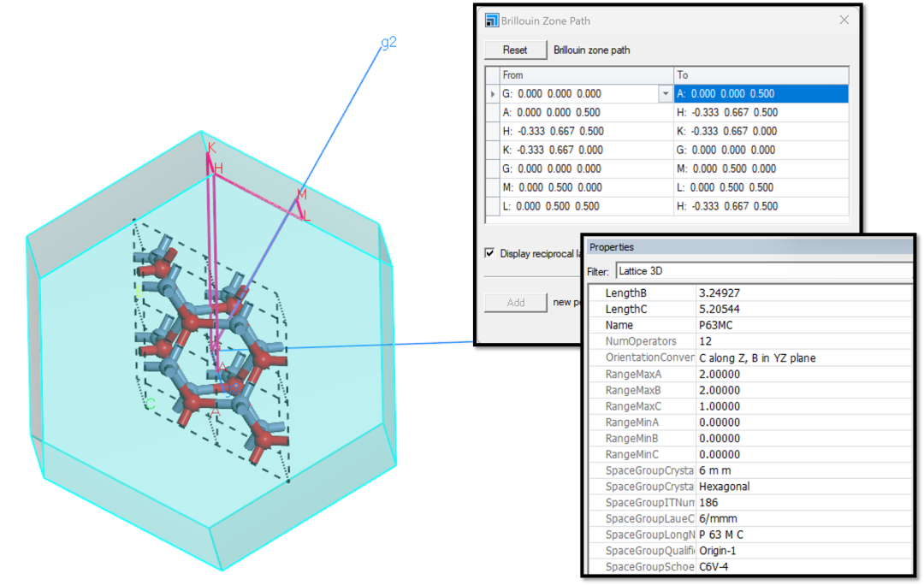The width and height of the screenshot is (924, 585).
Task: Click the SpaceGroupITNumber value 186
Action: tap(803, 503)
